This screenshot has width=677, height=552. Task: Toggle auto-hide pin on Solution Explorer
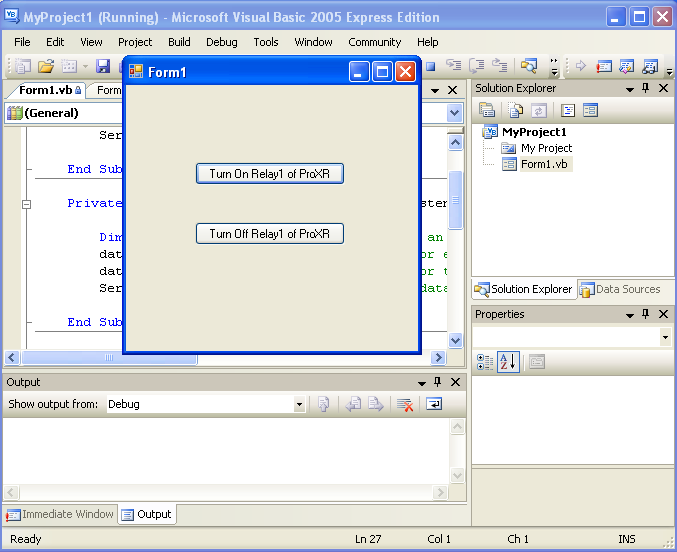point(645,88)
